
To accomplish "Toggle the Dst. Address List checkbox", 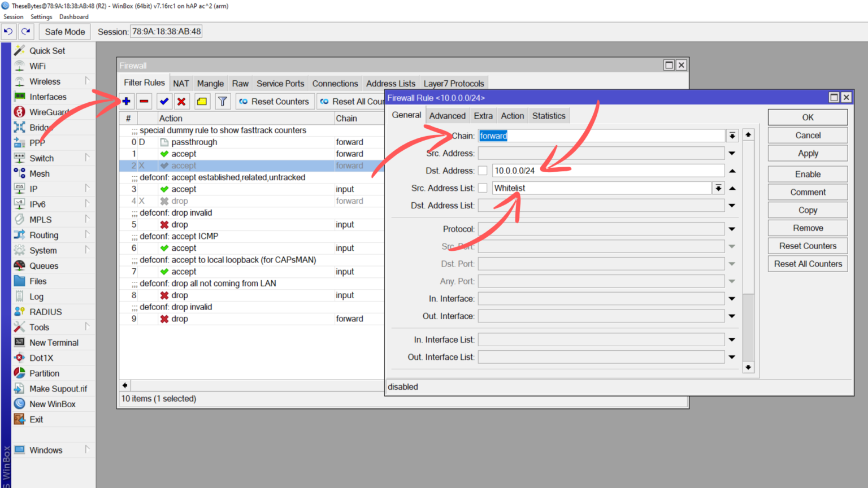I will (x=483, y=205).
